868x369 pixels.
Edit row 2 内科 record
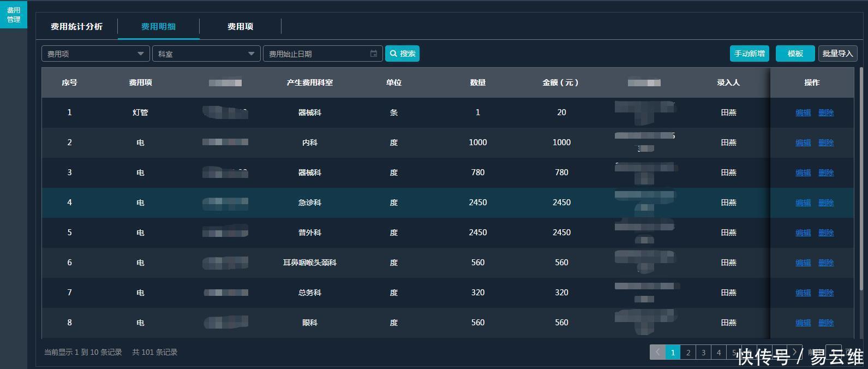pyautogui.click(x=803, y=142)
